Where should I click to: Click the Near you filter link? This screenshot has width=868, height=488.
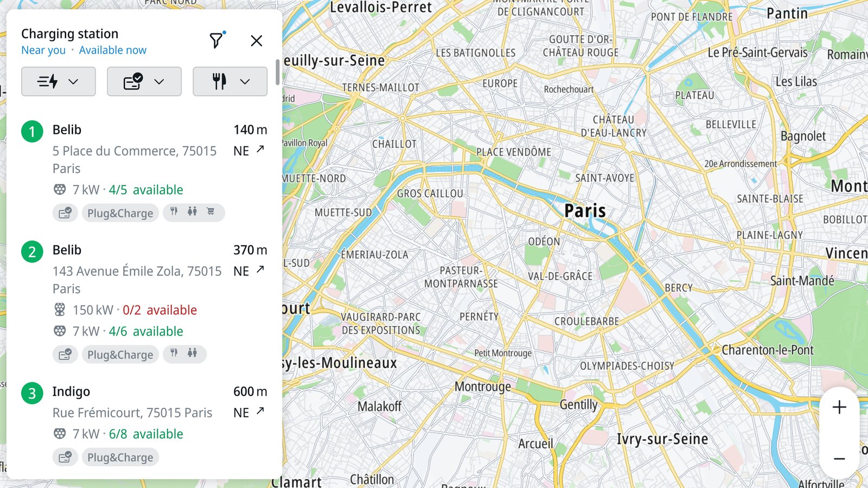[43, 50]
